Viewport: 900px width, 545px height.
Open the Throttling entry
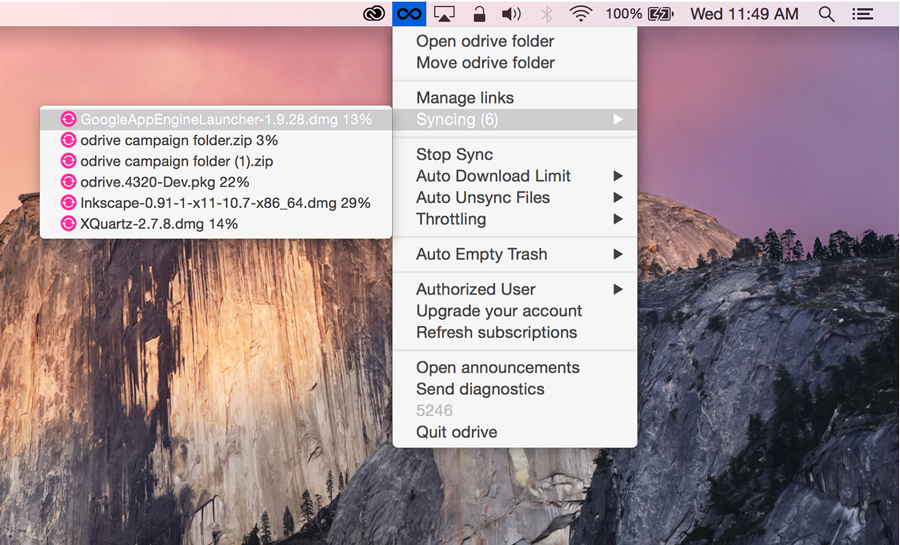515,219
